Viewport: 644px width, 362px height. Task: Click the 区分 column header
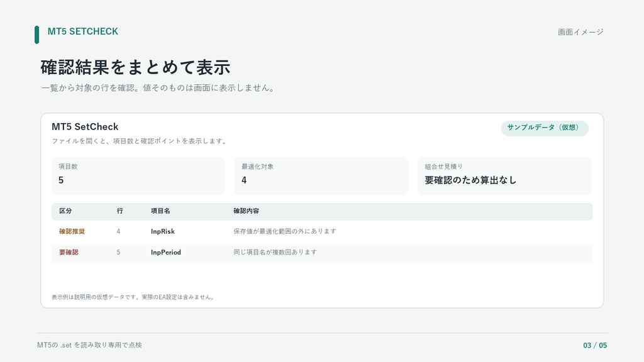tap(65, 211)
